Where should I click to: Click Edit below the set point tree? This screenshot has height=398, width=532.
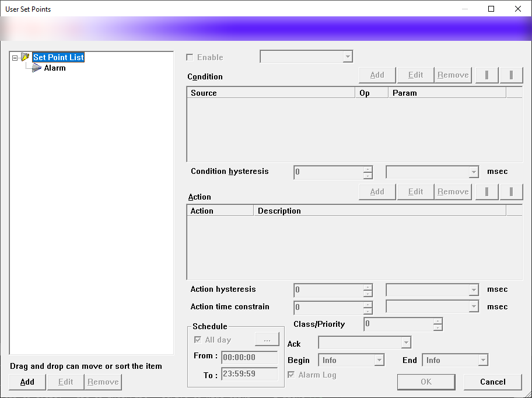(65, 382)
